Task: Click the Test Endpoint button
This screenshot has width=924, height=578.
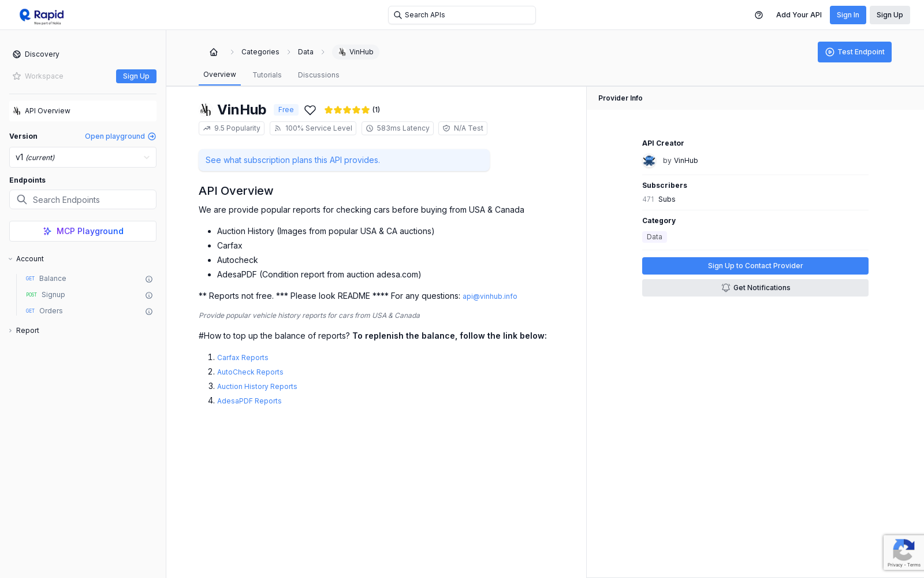Action: [x=855, y=52]
